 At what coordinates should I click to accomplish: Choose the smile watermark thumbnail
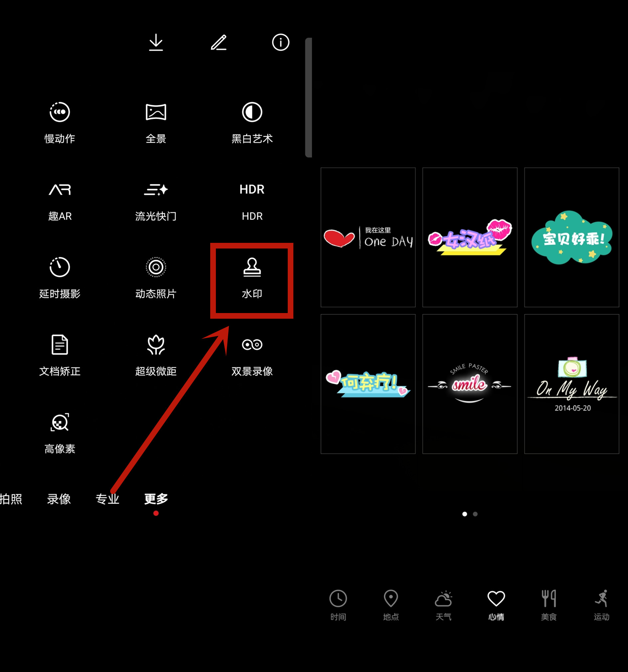pos(470,384)
